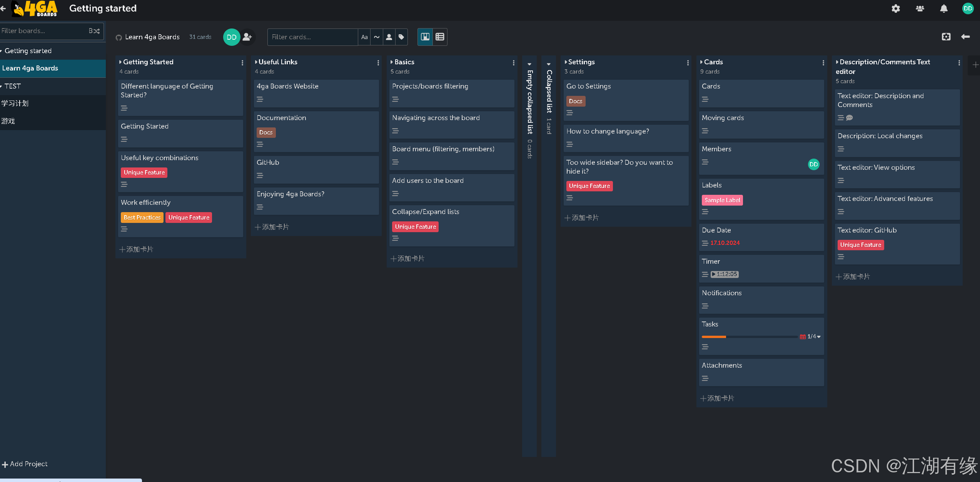Image resolution: width=980 pixels, height=482 pixels.
Task: Toggle match case Aa filter option
Action: pos(364,37)
